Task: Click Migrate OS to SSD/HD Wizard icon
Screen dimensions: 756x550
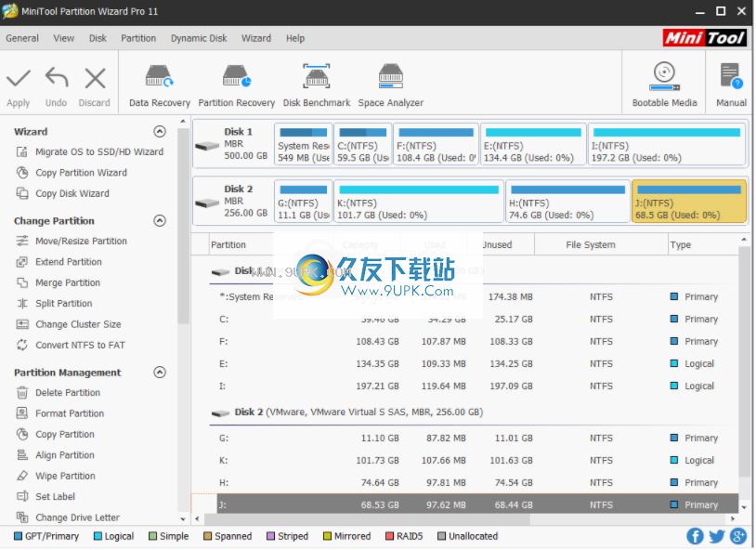Action: (x=22, y=152)
